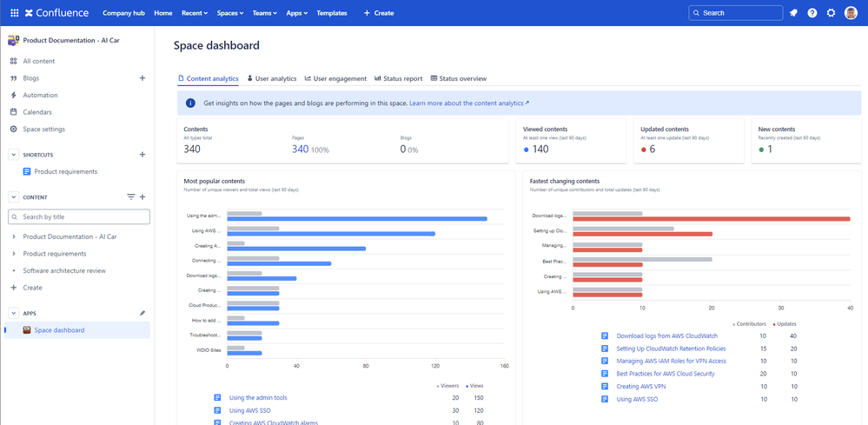Open the Spaces dropdown menu
Image resolution: width=868 pixels, height=425 pixels.
click(x=229, y=13)
